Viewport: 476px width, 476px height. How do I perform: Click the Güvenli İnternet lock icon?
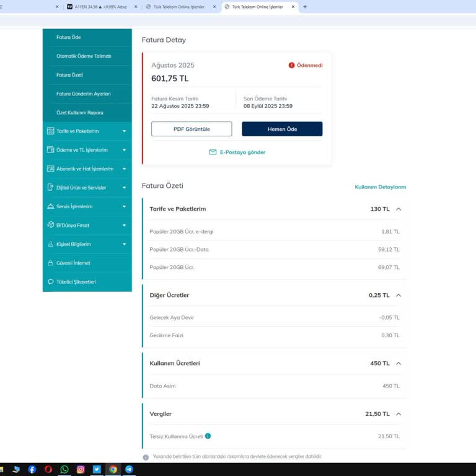point(50,263)
